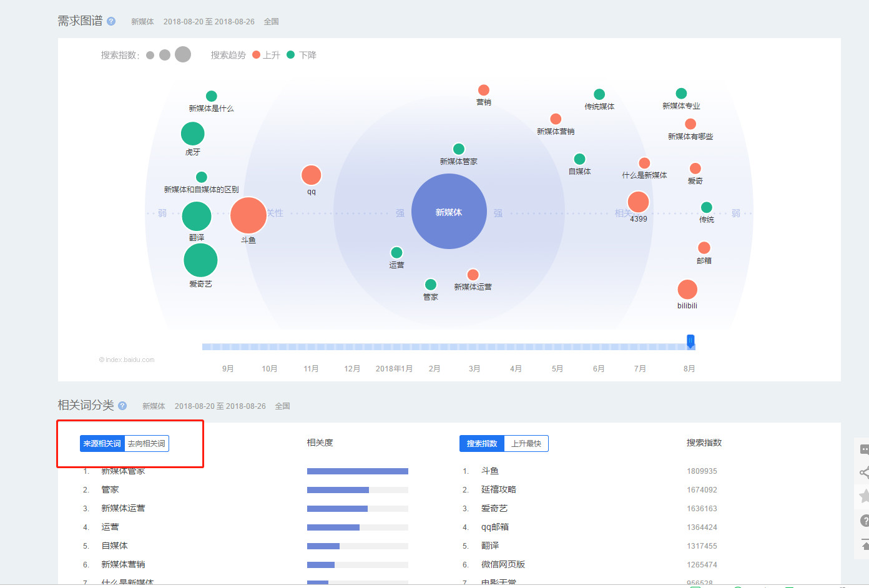Switch to the 来源相关词 tab

point(102,444)
